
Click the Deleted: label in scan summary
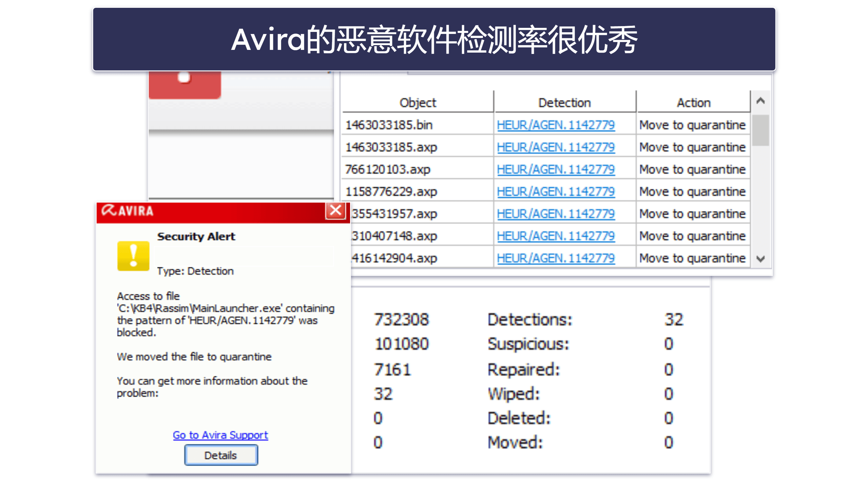pyautogui.click(x=519, y=417)
